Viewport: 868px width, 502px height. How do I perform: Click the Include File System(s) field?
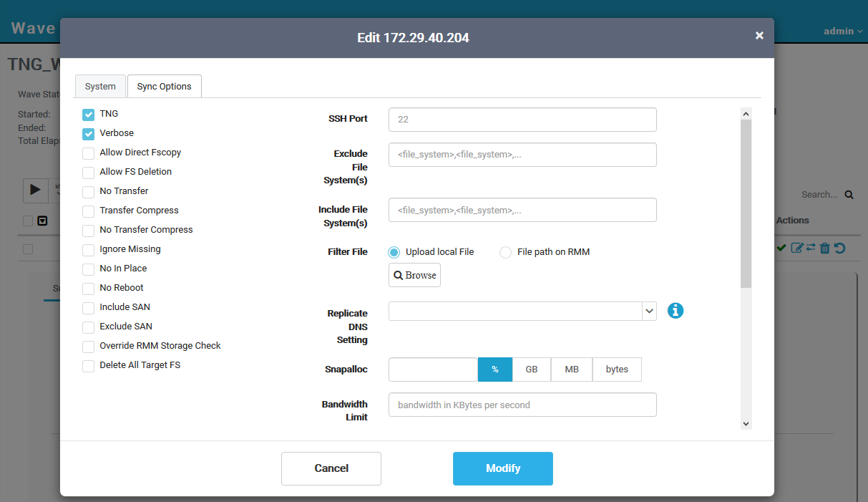click(x=522, y=210)
